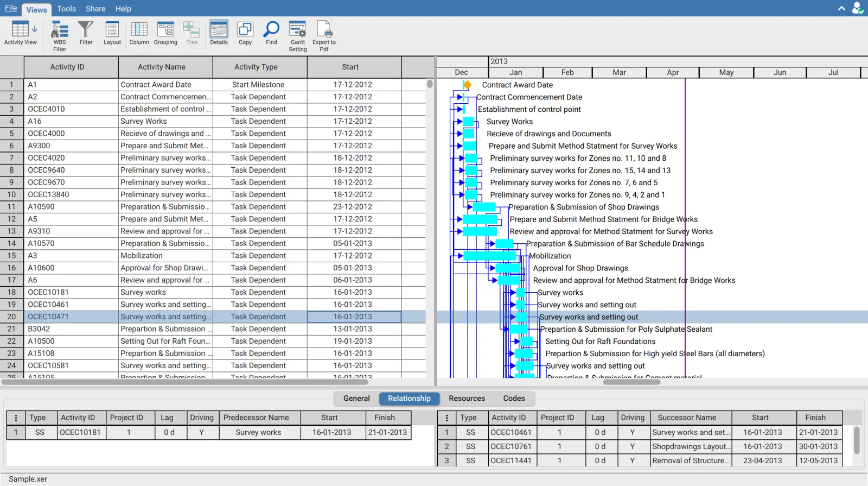Screen dimensions: 868x486
Task: Click the activity table vertical scrollbar
Action: coord(430,84)
